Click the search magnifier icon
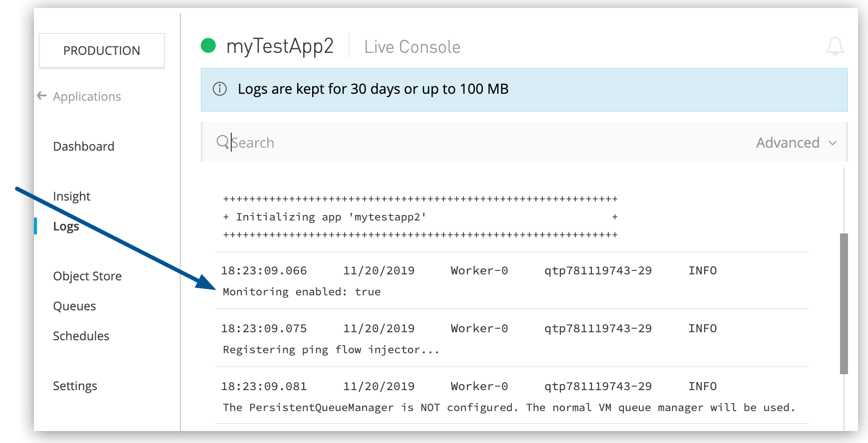868x443 pixels. tap(223, 142)
